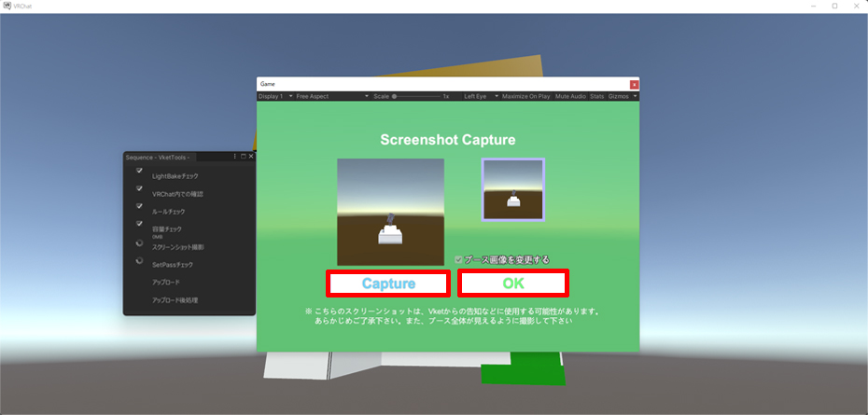Select the Sequence - VketTools tab
Viewport: 868px width, 415px height.
pos(158,157)
